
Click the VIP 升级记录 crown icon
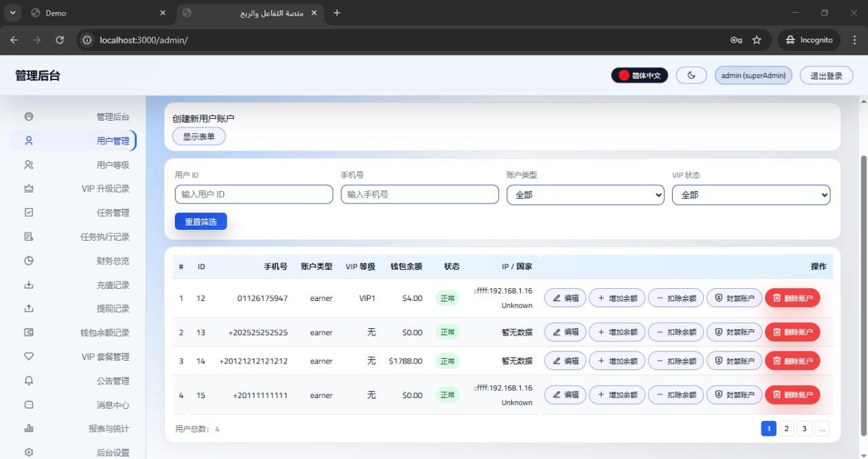tap(28, 188)
